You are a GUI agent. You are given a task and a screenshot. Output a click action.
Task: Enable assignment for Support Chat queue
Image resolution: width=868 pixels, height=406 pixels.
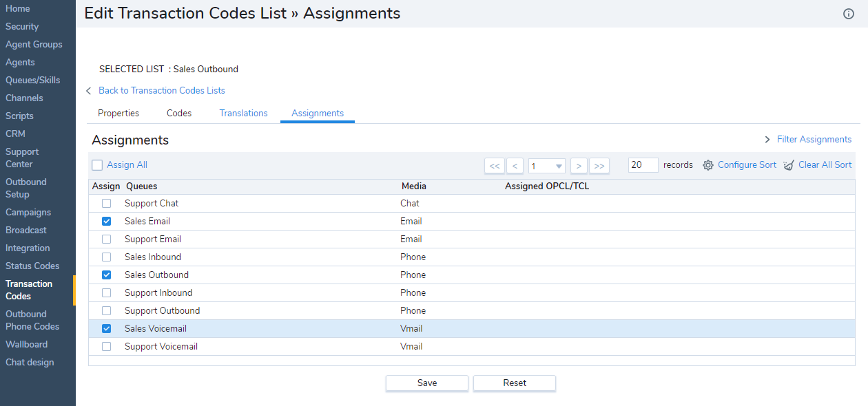pos(106,204)
